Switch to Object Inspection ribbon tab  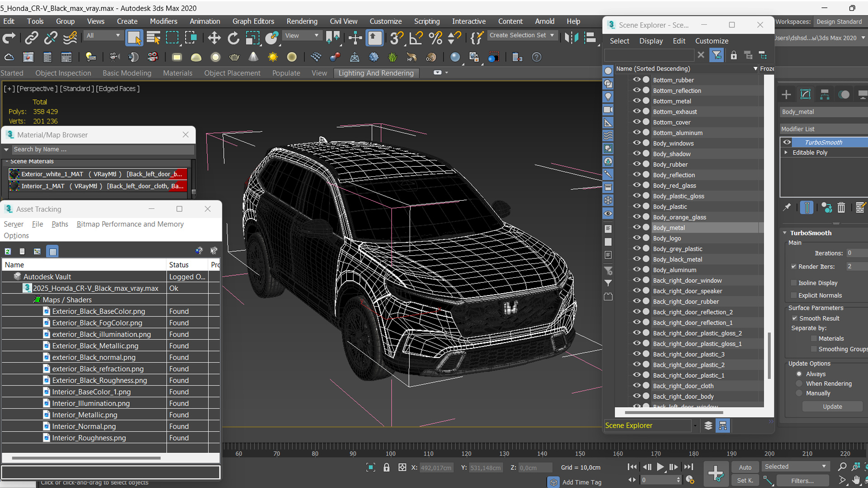63,73
